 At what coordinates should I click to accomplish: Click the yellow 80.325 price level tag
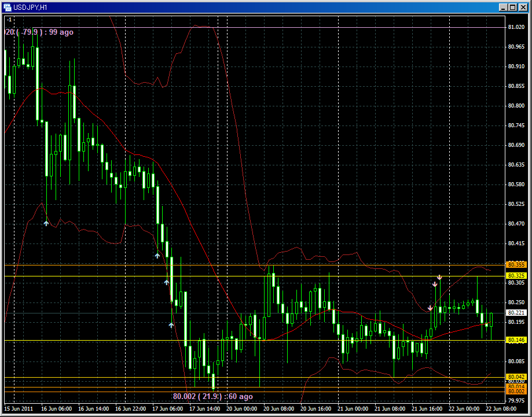pyautogui.click(x=515, y=276)
